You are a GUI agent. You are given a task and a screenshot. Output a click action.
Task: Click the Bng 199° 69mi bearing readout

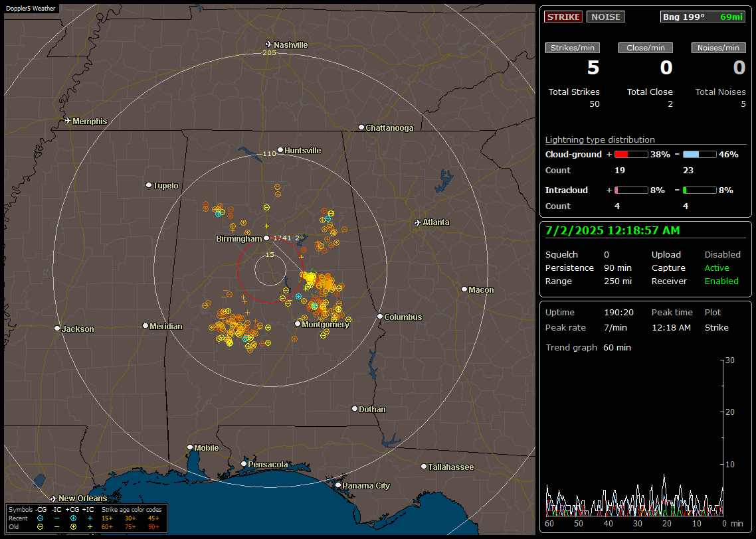(703, 17)
